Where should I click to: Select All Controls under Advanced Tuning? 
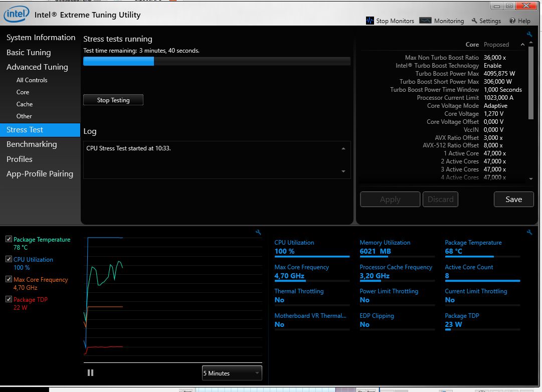32,80
